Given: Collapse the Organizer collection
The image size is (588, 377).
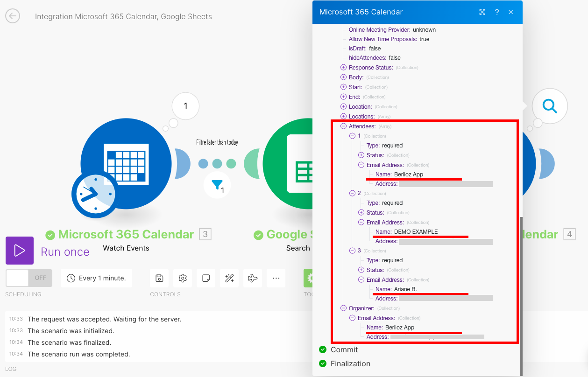Looking at the screenshot, I should point(344,308).
